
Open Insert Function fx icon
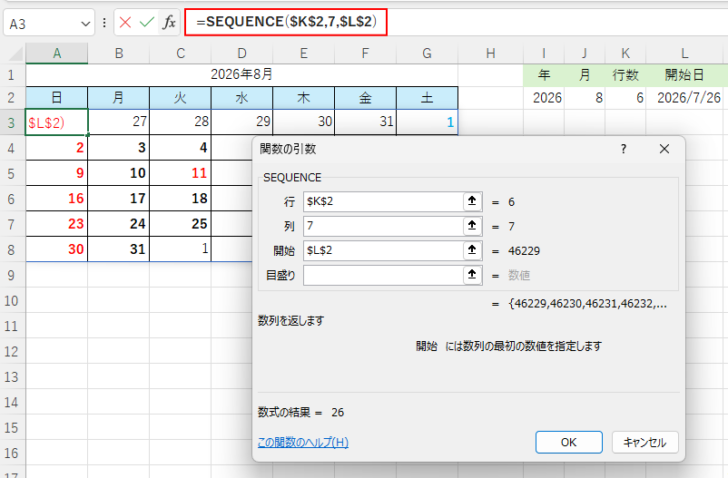[169, 22]
